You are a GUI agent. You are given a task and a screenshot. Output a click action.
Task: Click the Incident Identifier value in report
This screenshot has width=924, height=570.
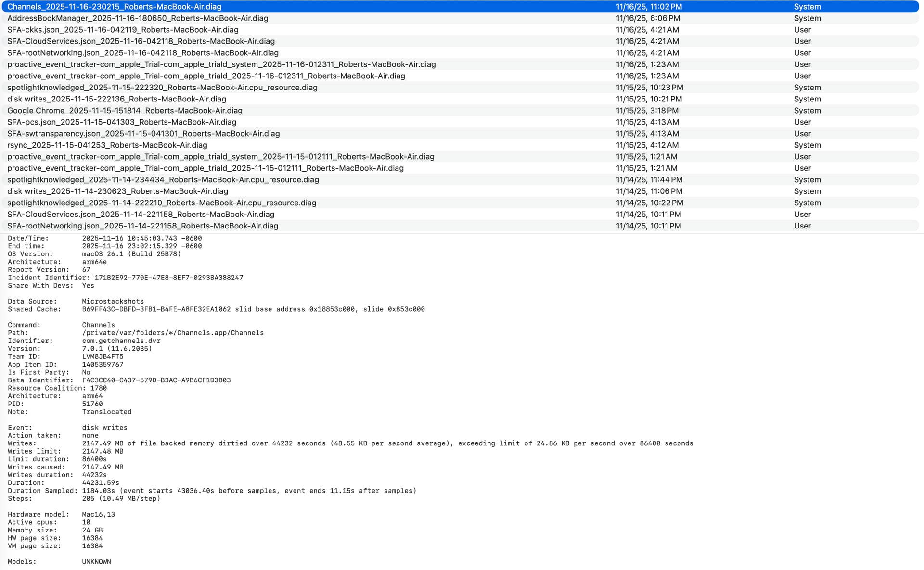[168, 278]
